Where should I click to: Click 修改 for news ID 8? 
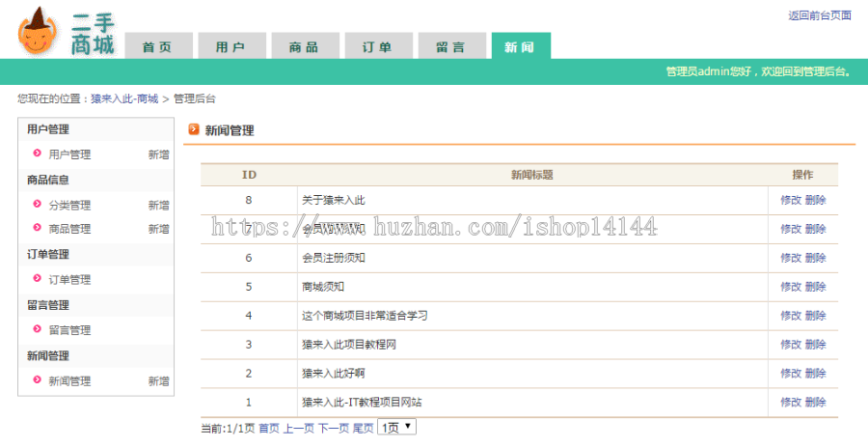(791, 200)
